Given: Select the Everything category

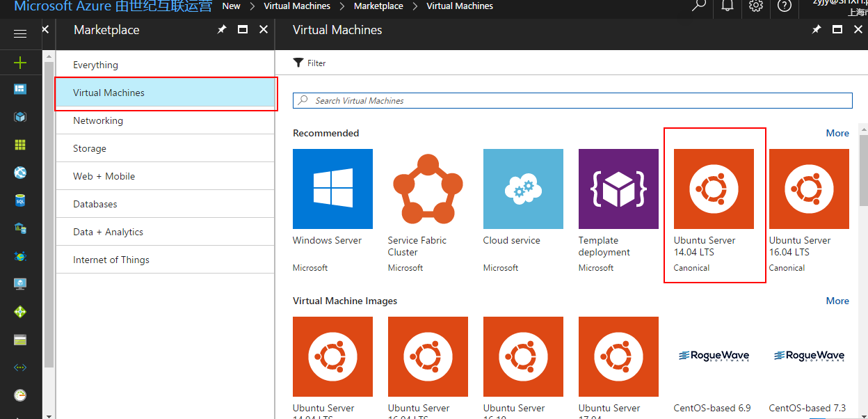Looking at the screenshot, I should 166,65.
